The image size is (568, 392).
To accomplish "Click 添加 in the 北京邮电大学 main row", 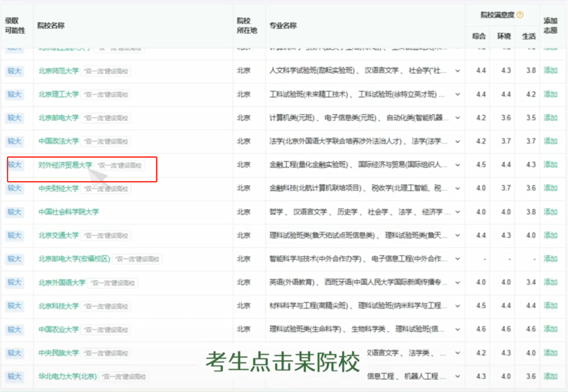I will (x=550, y=118).
